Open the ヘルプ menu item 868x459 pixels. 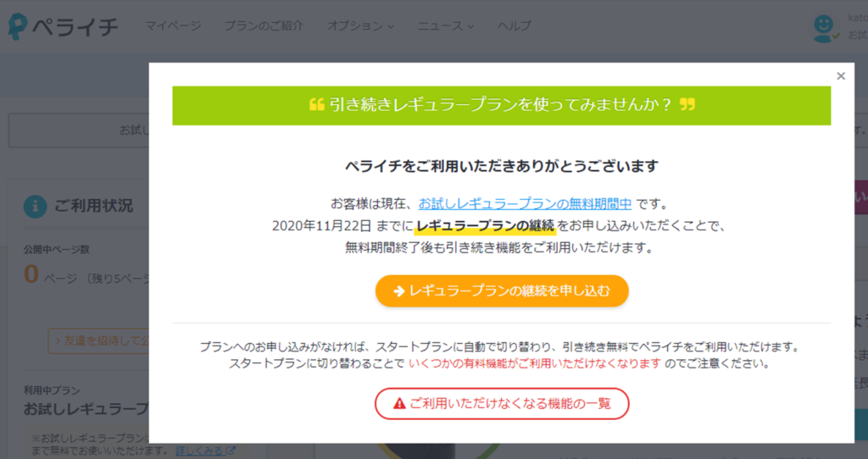click(x=514, y=26)
